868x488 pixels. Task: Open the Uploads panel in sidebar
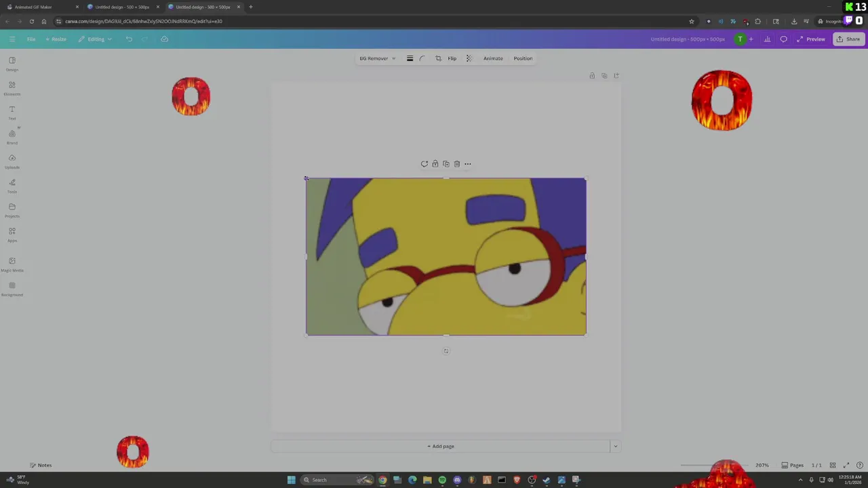pyautogui.click(x=12, y=161)
